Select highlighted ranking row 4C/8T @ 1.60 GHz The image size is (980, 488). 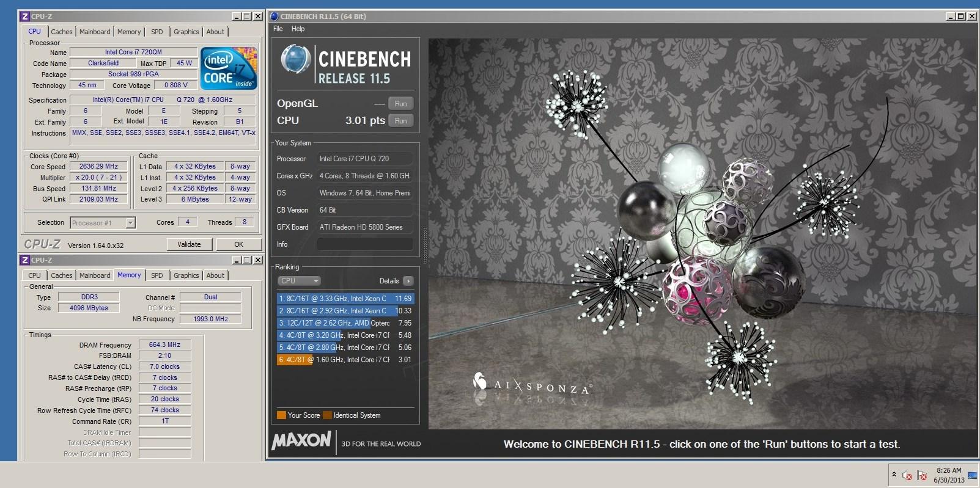[x=345, y=360]
